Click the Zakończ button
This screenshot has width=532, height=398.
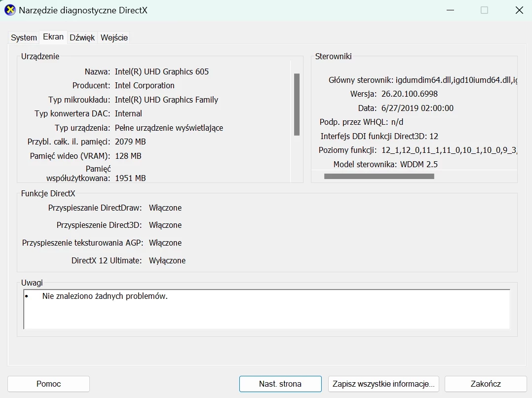point(485,384)
